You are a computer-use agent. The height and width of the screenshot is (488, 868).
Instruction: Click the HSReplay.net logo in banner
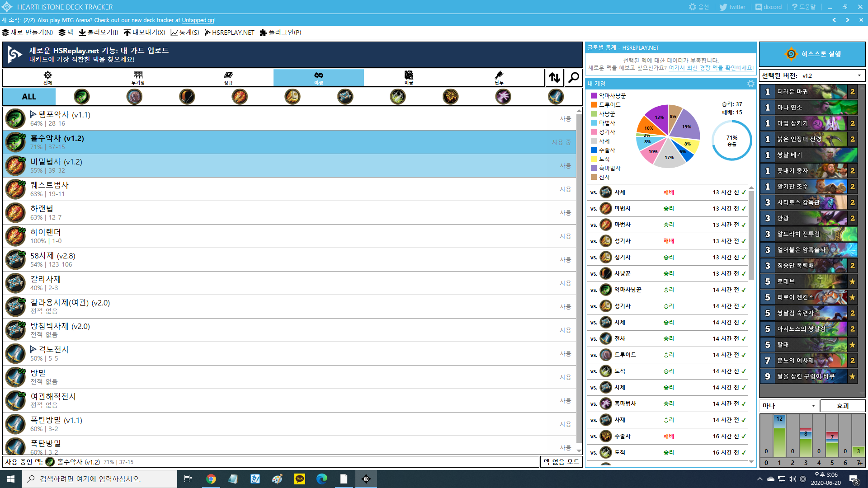click(15, 55)
